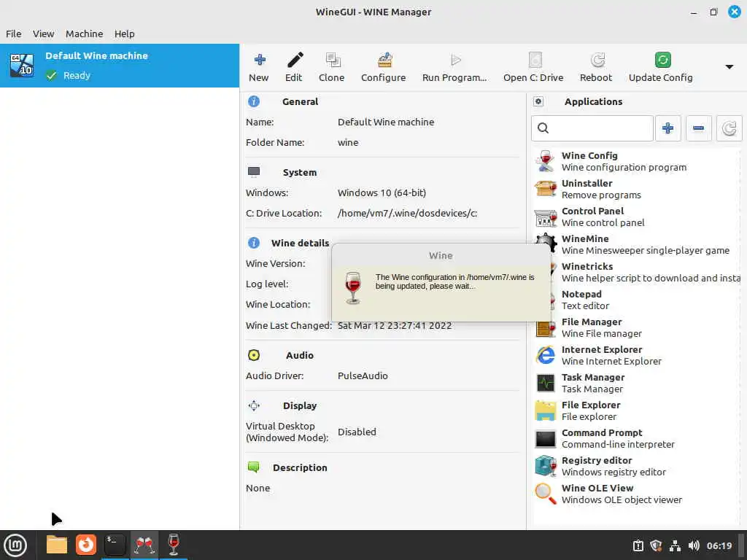Click the Wine Last Changed date value
The width and height of the screenshot is (747, 560).
coord(395,326)
